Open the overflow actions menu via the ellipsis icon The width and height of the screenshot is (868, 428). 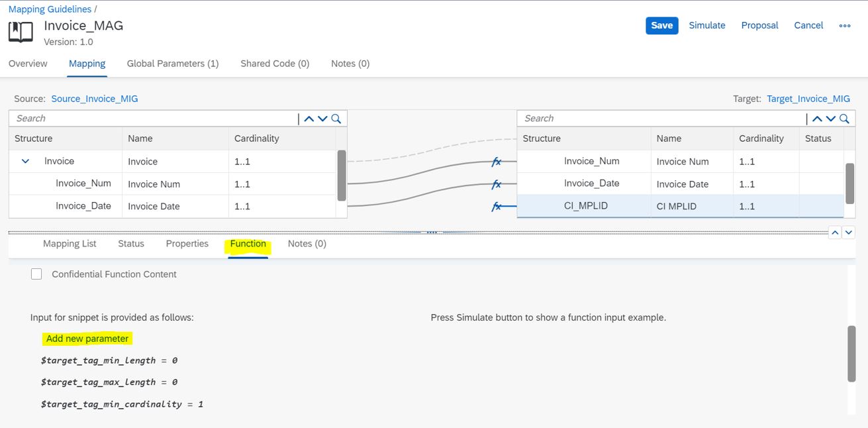pyautogui.click(x=844, y=25)
